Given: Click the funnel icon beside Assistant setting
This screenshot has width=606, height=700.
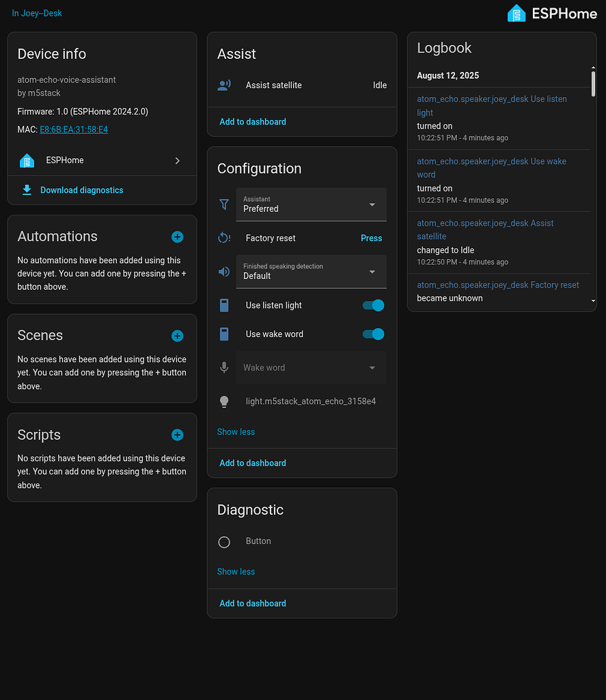Looking at the screenshot, I should 223,204.
